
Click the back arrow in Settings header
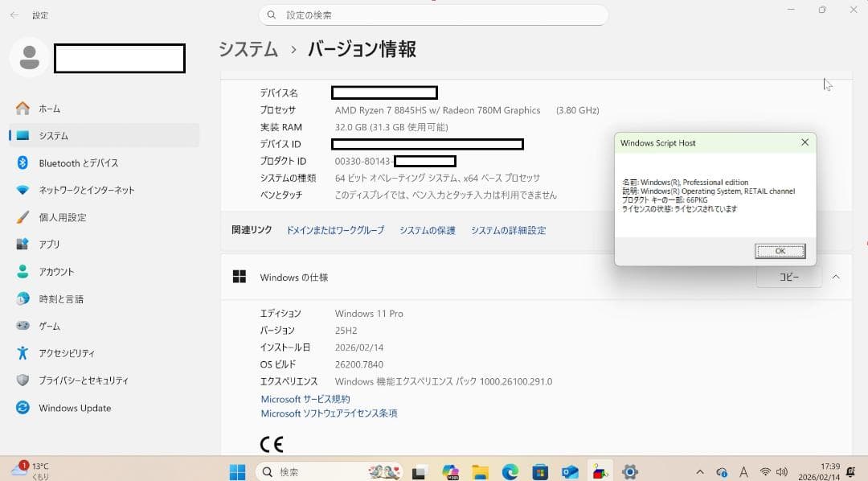[x=14, y=15]
